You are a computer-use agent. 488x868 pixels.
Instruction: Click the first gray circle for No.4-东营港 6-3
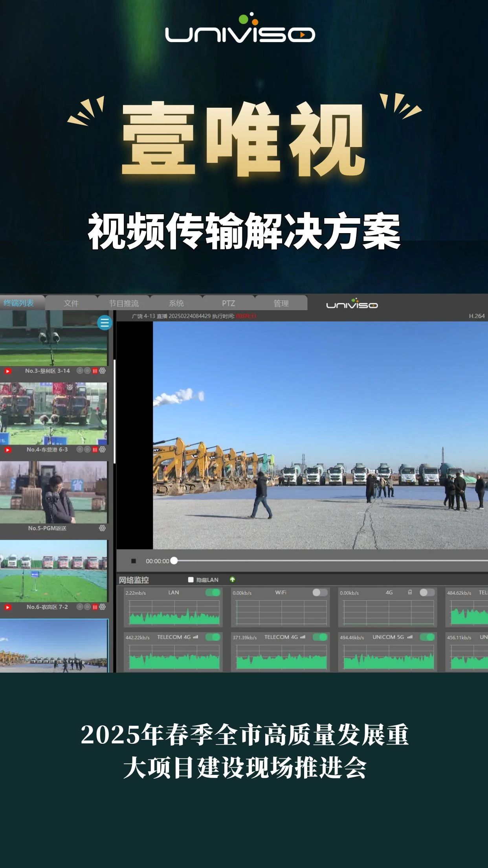[80, 449]
